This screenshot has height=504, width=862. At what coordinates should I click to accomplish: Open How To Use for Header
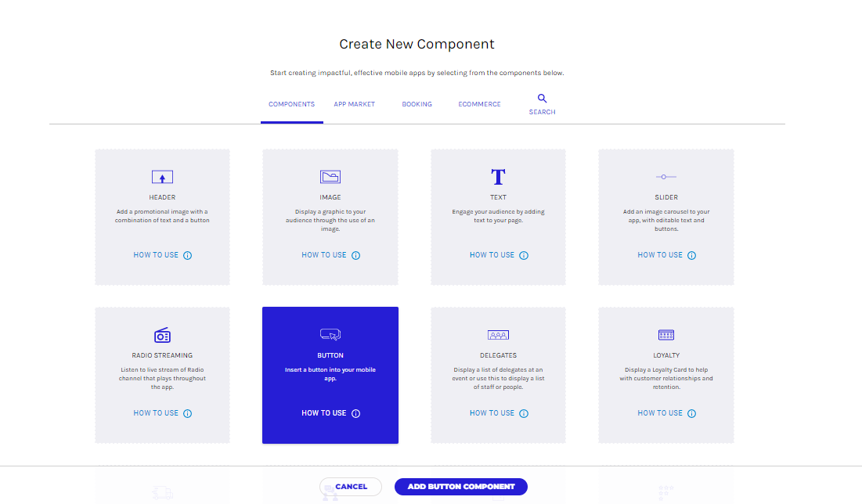pos(156,255)
